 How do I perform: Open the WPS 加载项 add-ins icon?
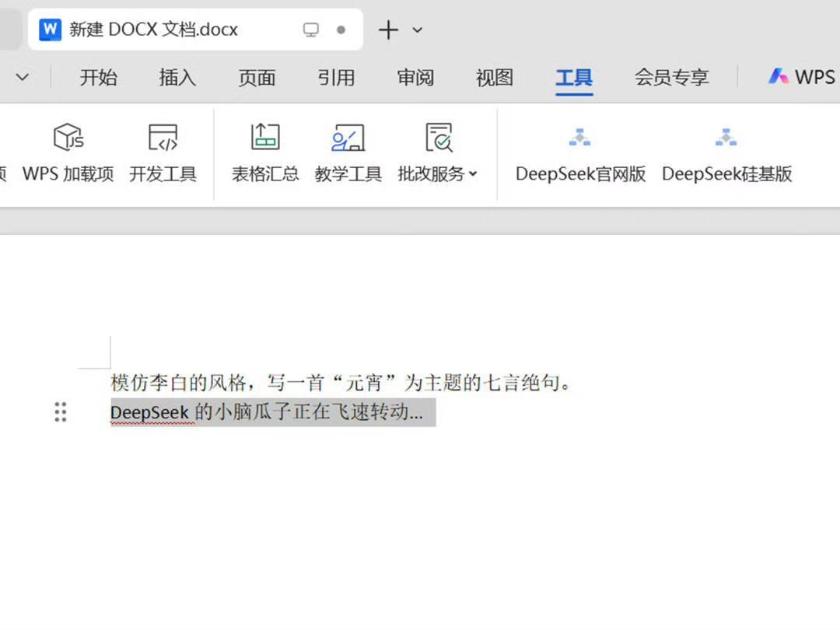(68, 137)
